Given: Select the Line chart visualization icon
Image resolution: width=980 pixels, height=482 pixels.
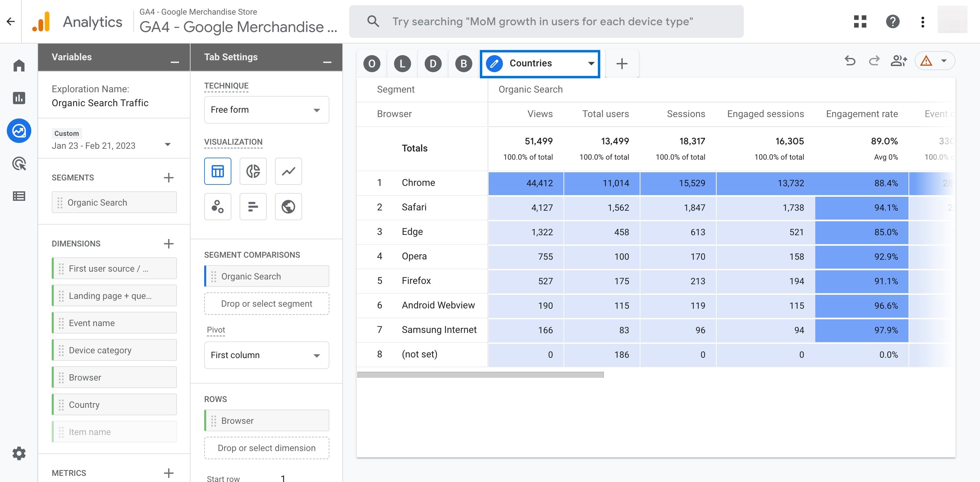Looking at the screenshot, I should [288, 171].
